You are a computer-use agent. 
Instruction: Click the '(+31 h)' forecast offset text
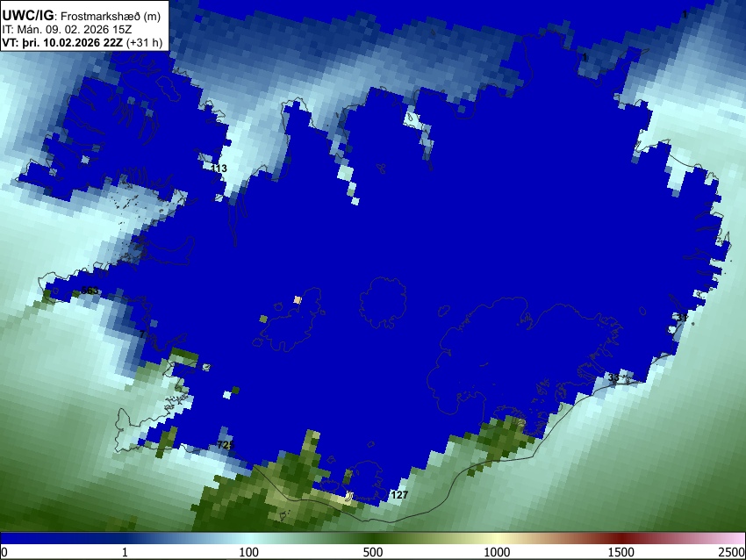[145, 42]
